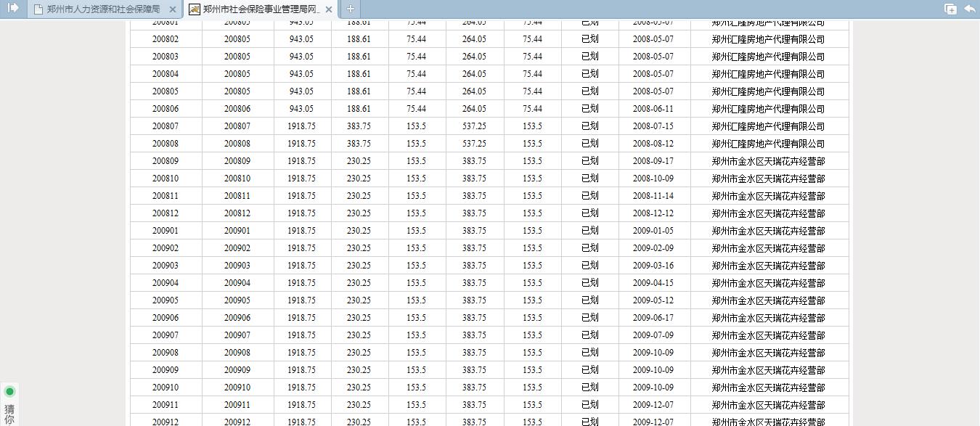Click 已划 status in the 2009-03-16 row

click(x=590, y=266)
